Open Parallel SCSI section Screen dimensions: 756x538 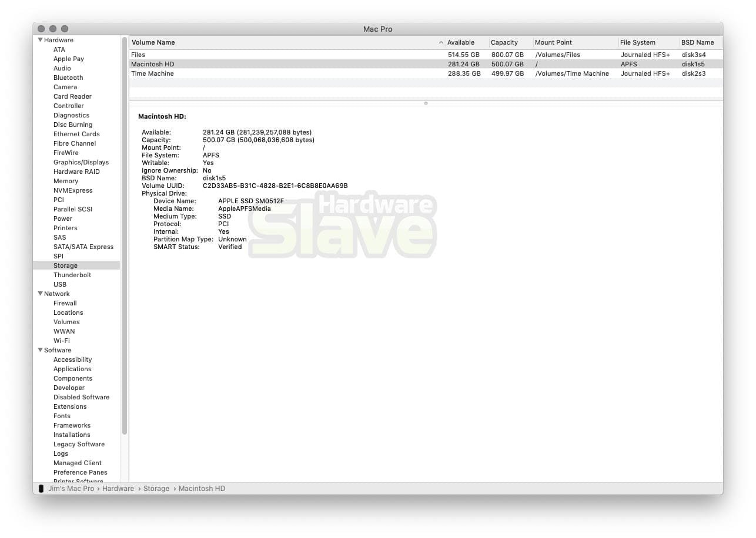pyautogui.click(x=73, y=209)
